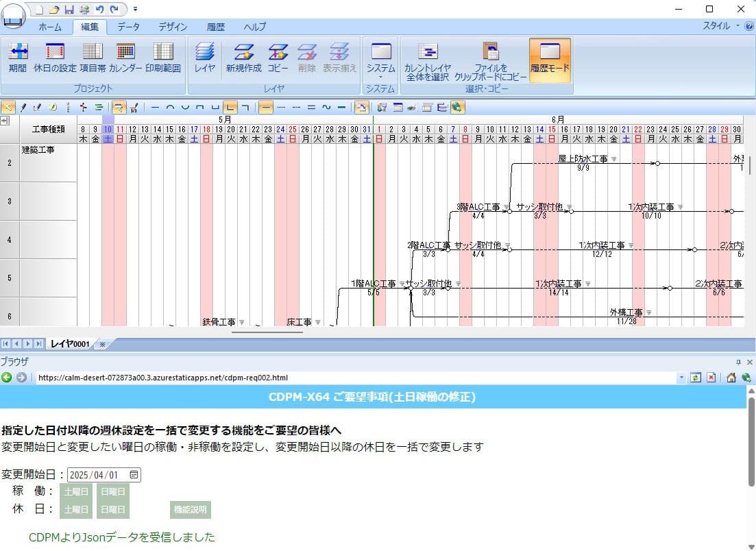Click the レイヤ layer icon
Image resolution: width=756 pixels, height=551 pixels.
coord(205,58)
